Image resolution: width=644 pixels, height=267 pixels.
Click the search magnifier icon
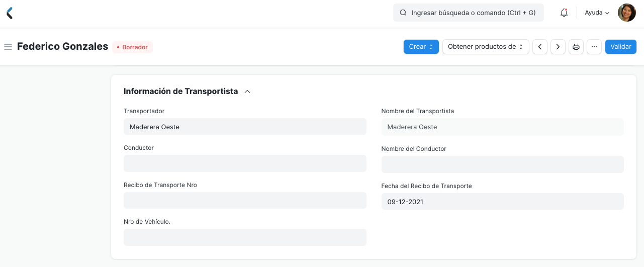[x=403, y=13]
